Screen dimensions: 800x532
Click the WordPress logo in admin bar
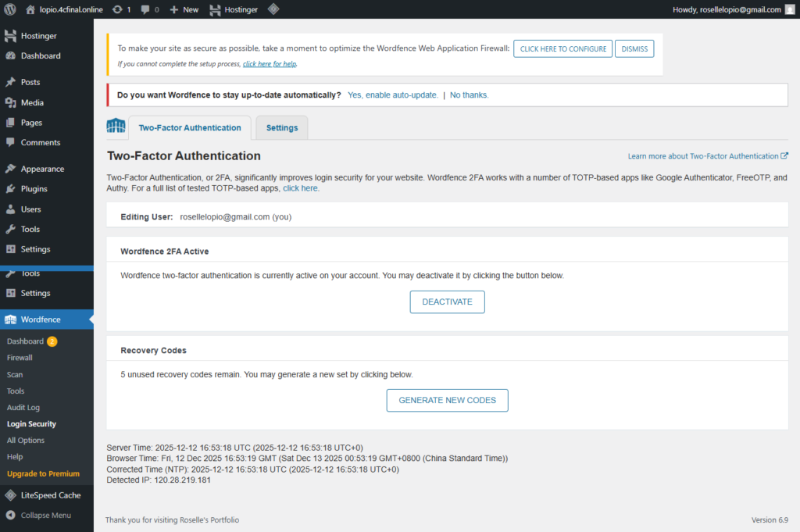(x=10, y=9)
